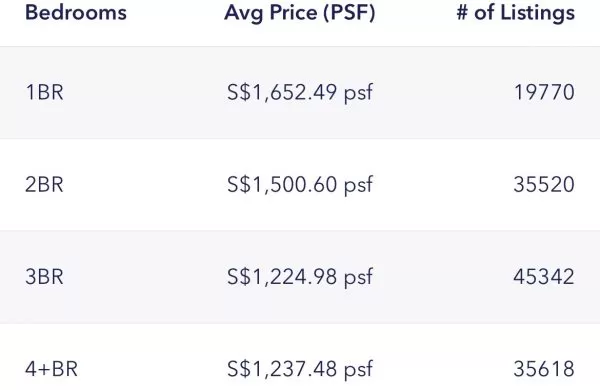
Task: Click the 19770 listings count
Action: [x=544, y=92]
